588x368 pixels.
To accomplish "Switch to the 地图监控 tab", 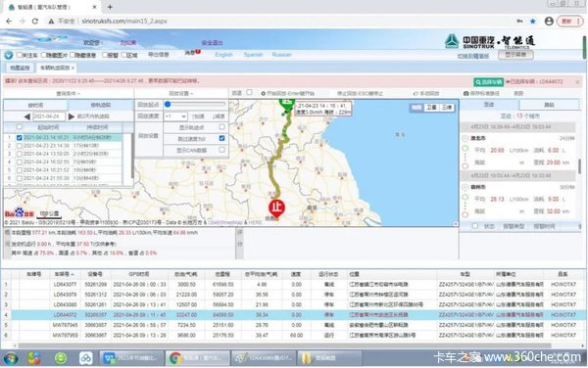I will (x=20, y=68).
